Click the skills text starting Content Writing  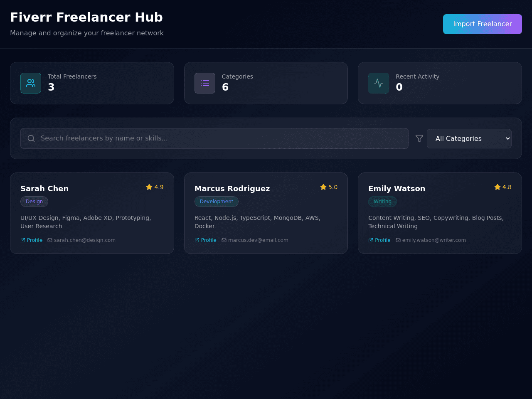coord(436,222)
